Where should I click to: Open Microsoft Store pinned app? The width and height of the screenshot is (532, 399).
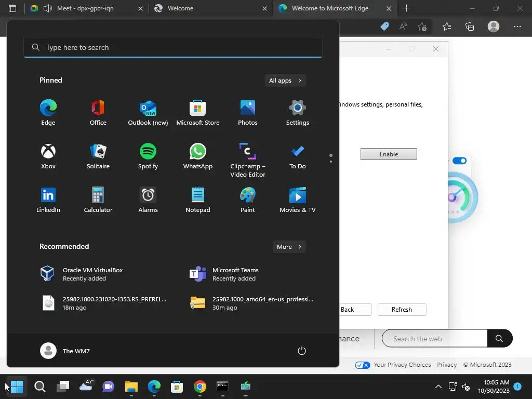tap(198, 113)
